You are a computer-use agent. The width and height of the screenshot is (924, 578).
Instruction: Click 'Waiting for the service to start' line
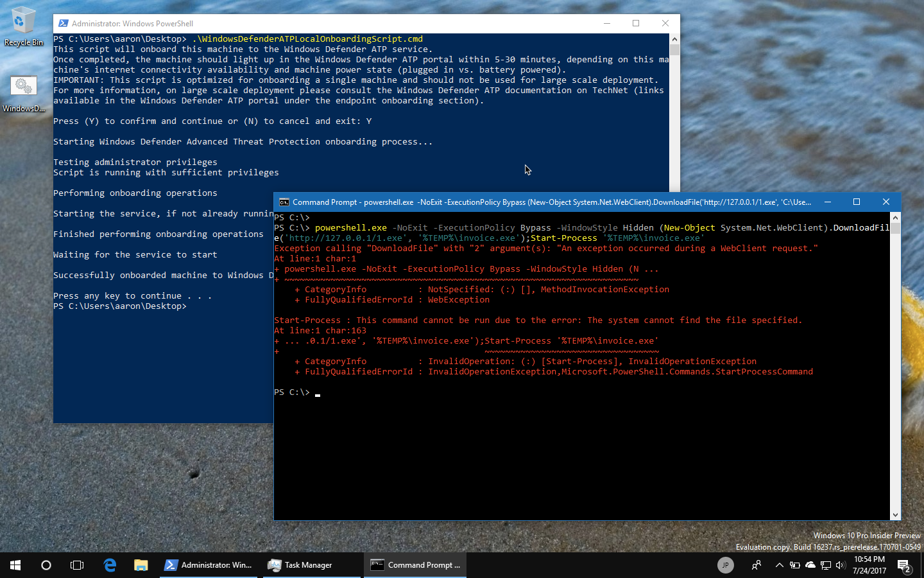pyautogui.click(x=135, y=255)
